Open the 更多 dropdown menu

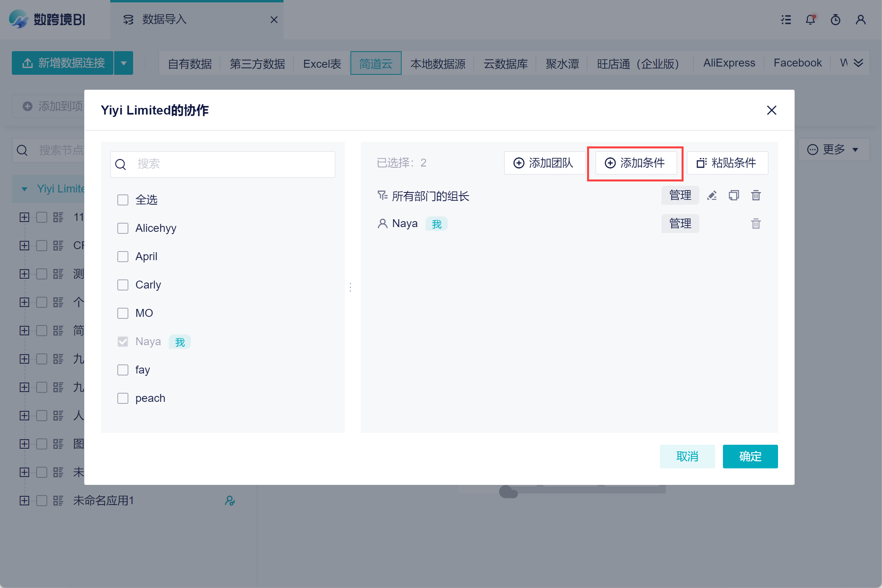pos(833,150)
